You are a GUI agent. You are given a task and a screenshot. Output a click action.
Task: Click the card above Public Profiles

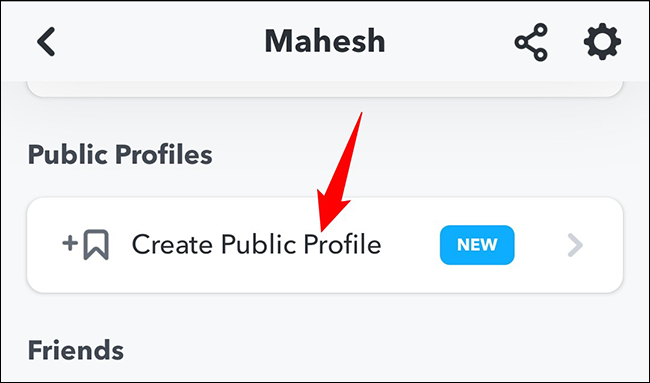tap(325, 89)
